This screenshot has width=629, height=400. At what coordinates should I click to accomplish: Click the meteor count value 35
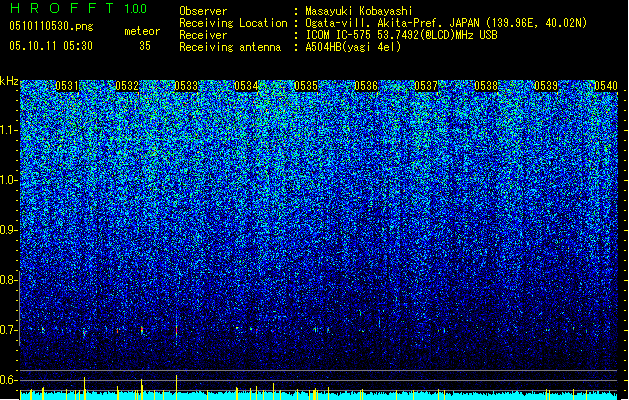point(145,46)
